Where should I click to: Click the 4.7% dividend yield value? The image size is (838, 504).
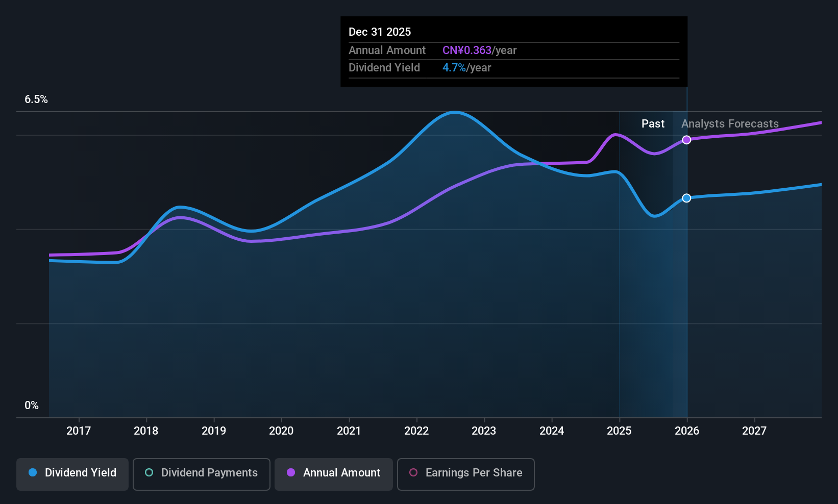(454, 68)
